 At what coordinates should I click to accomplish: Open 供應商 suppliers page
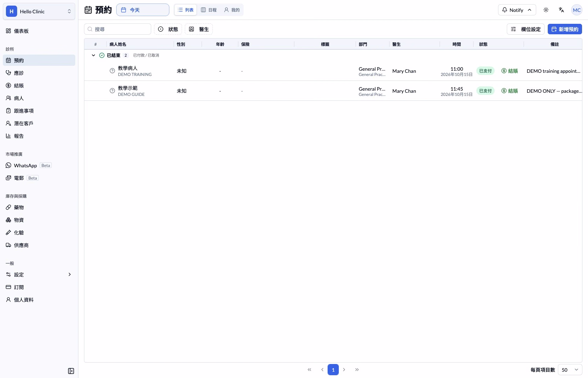[39, 245]
